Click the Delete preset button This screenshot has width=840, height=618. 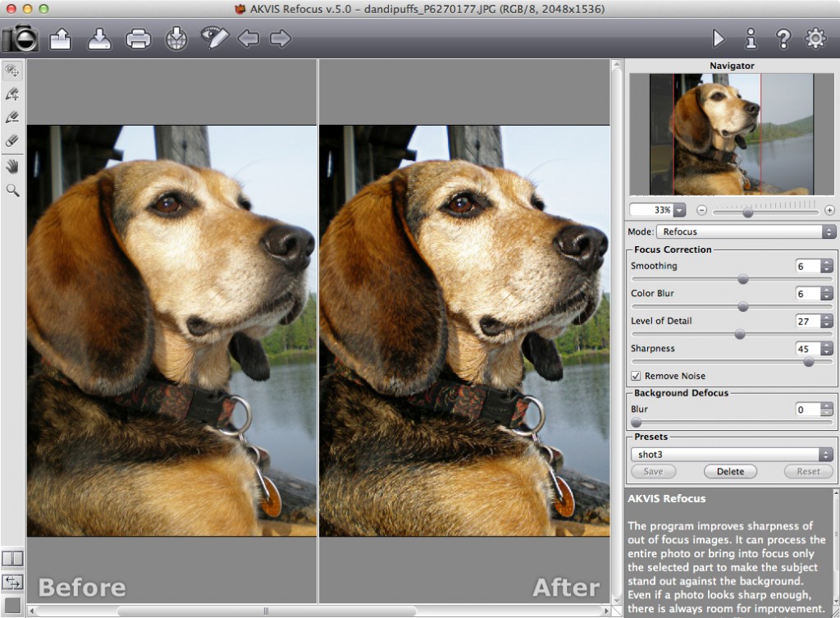point(730,471)
